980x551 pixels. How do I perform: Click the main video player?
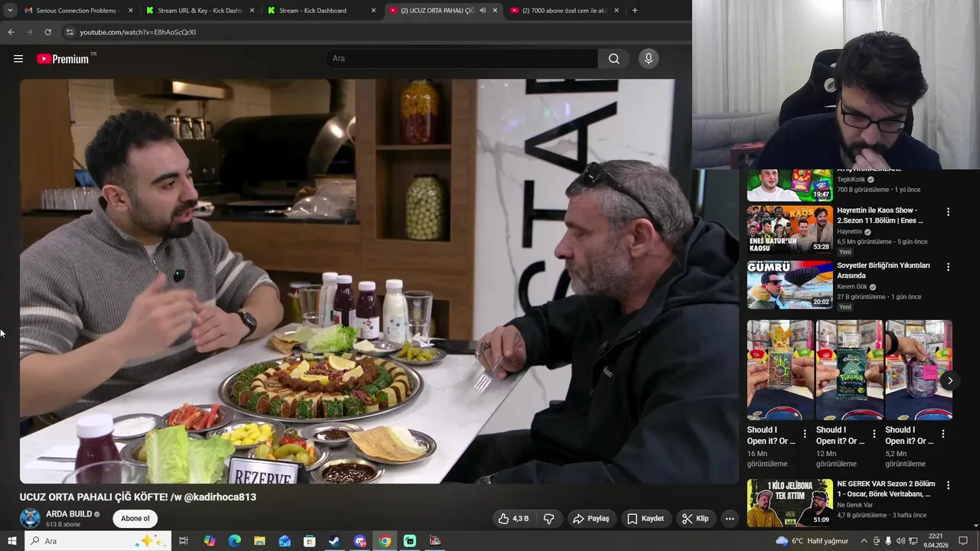(x=379, y=281)
